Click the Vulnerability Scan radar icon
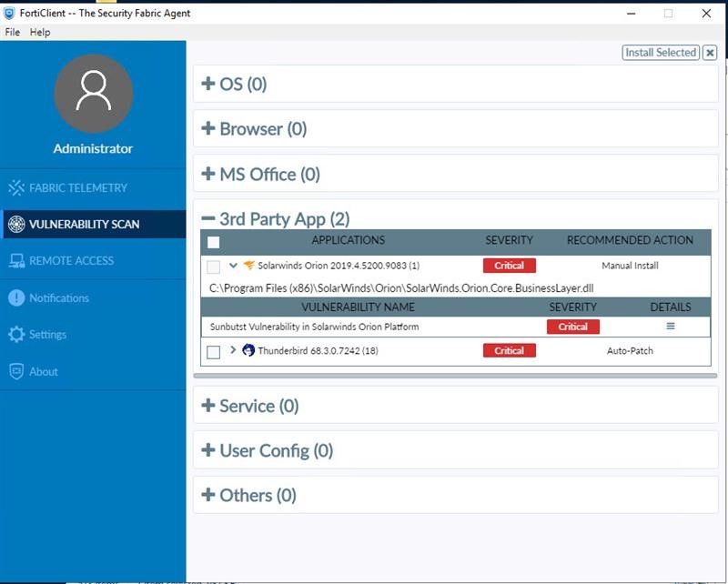 click(16, 224)
